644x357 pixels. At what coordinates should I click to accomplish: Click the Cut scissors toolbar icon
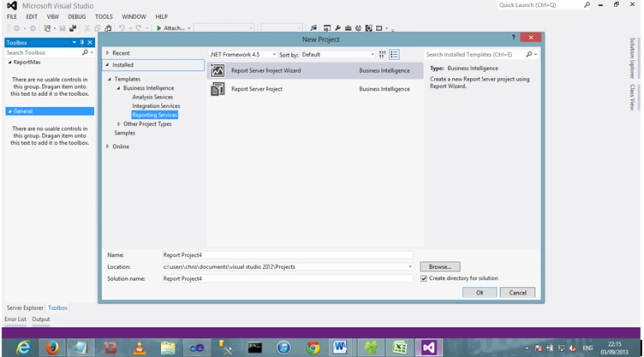pos(87,28)
